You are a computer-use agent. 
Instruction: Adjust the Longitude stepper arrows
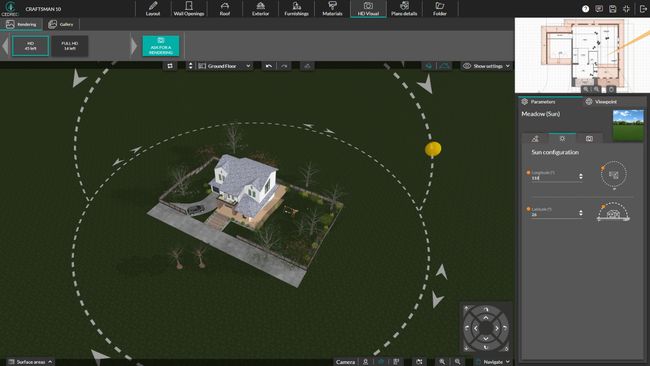[581, 176]
